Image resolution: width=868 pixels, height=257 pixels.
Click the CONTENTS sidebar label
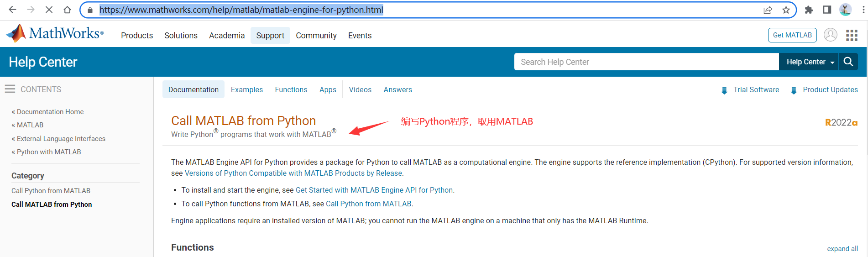pos(41,89)
